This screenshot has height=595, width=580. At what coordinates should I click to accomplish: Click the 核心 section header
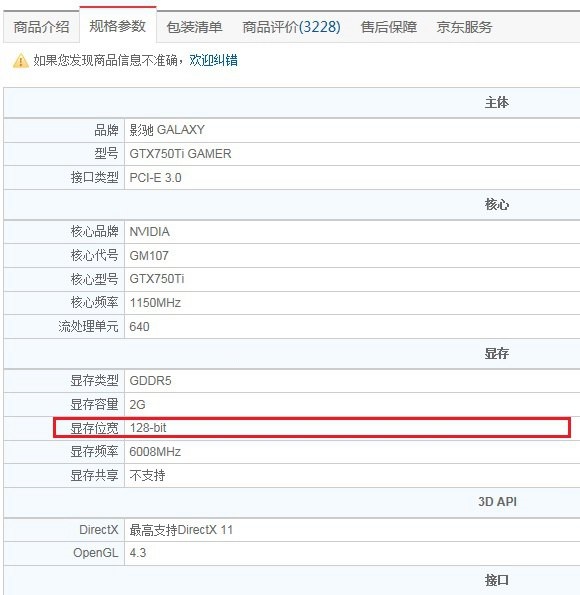point(497,205)
